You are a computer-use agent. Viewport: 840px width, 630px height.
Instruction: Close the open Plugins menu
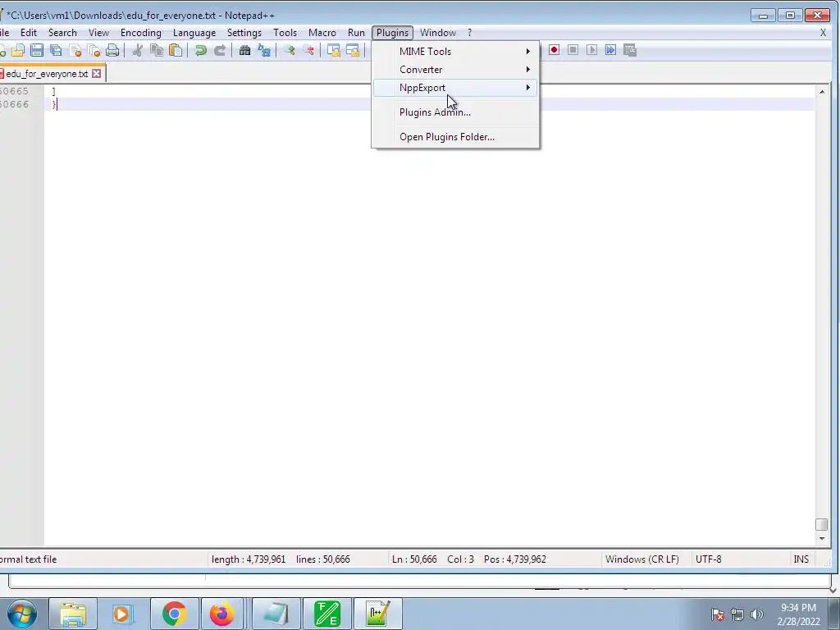pos(392,33)
